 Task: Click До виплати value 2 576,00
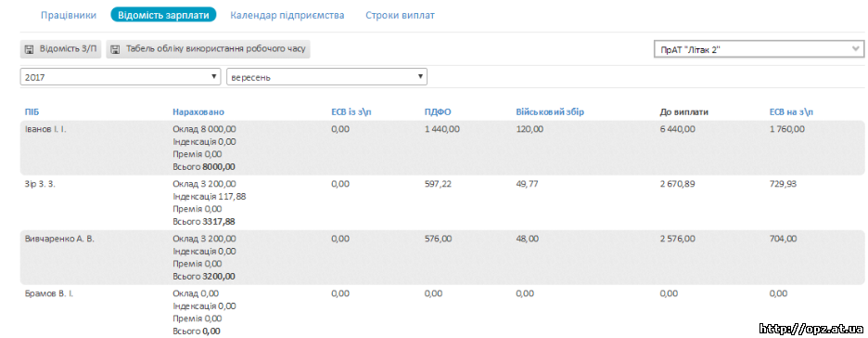[x=677, y=239]
